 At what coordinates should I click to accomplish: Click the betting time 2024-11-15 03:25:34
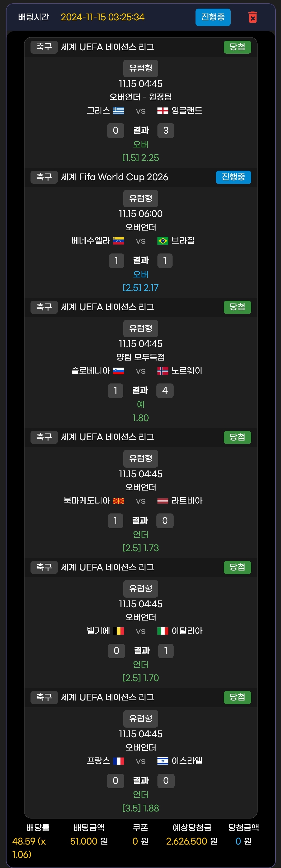(x=102, y=17)
